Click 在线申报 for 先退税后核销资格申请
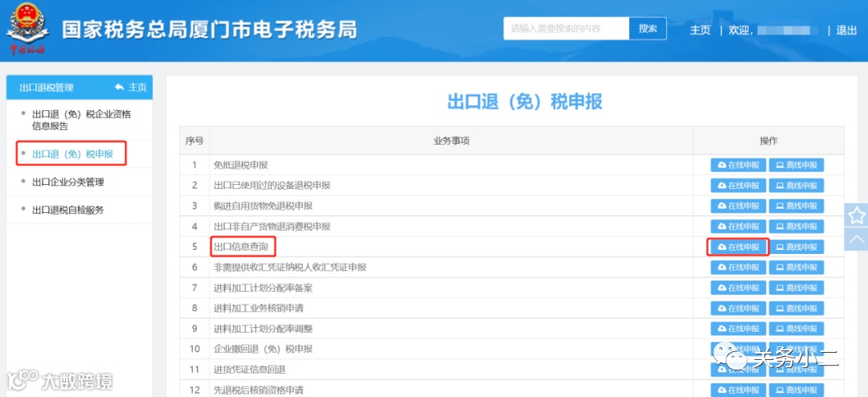 pyautogui.click(x=739, y=390)
